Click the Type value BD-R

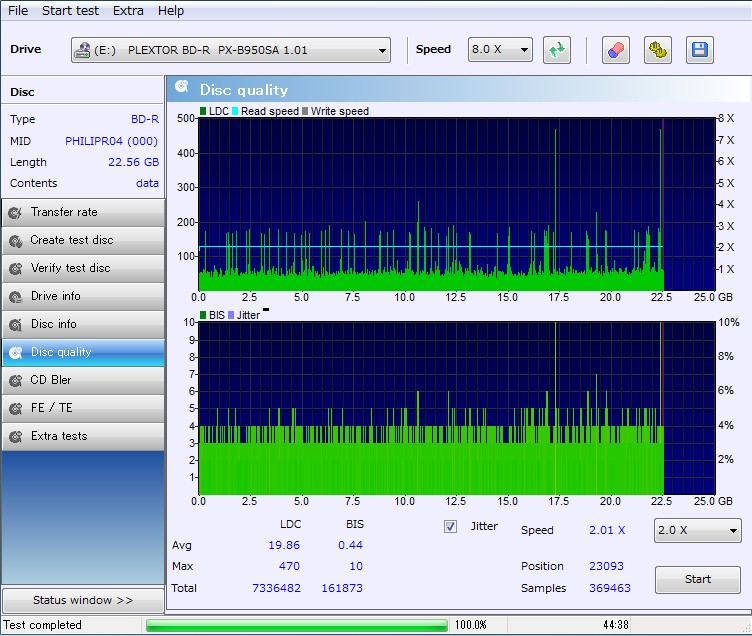pyautogui.click(x=145, y=119)
